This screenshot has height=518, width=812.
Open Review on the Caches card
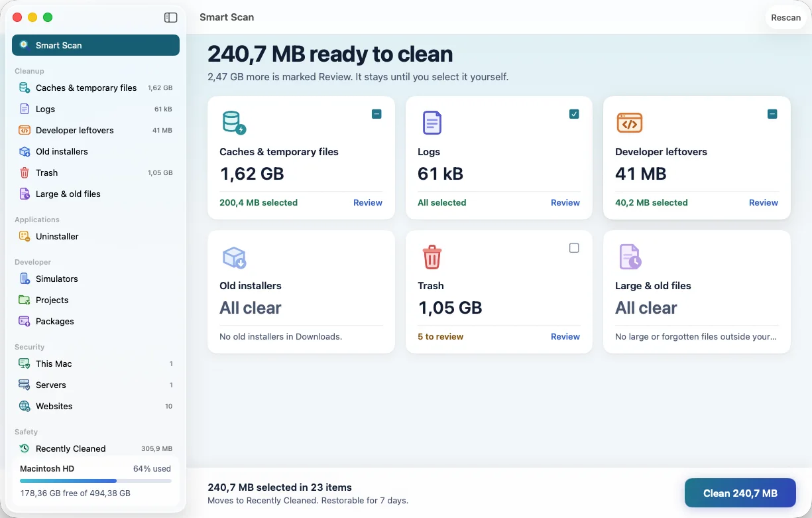368,202
